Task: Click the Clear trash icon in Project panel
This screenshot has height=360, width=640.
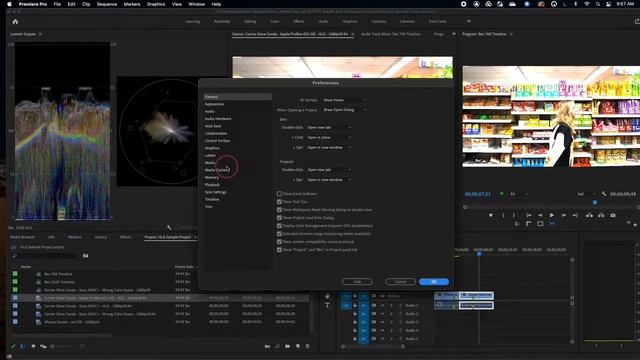Action: pos(307,346)
